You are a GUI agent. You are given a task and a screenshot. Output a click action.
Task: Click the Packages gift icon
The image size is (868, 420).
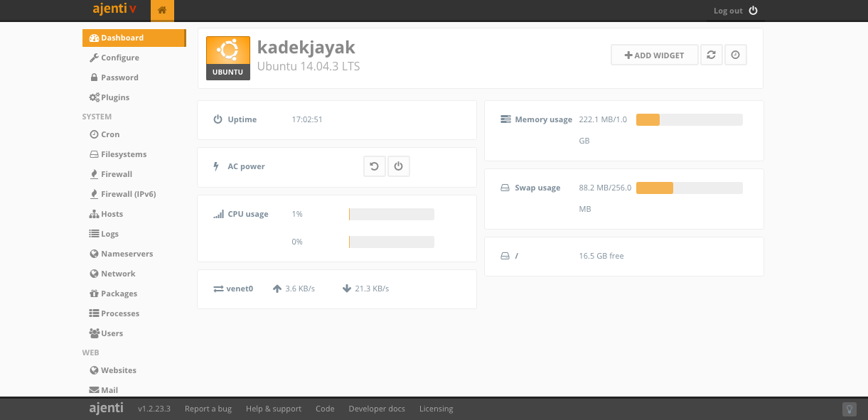94,294
